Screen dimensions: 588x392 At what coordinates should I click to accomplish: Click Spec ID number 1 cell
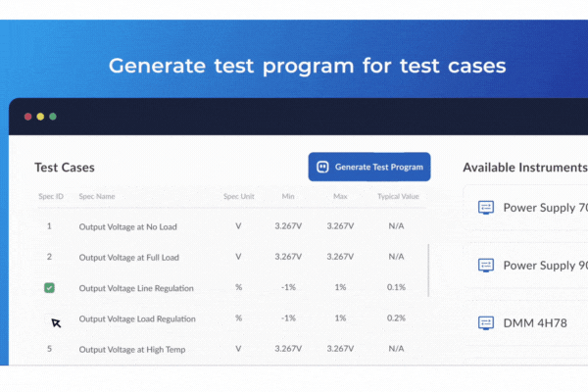(x=49, y=226)
